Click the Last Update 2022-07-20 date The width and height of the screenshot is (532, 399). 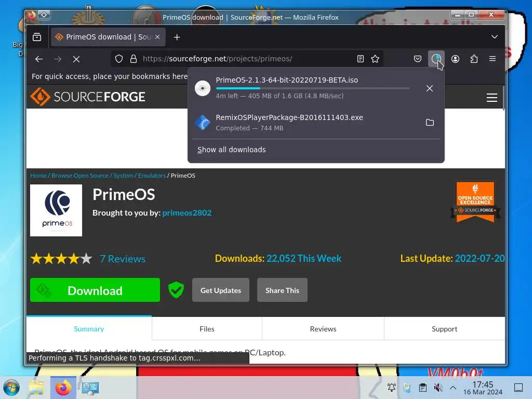(x=480, y=259)
